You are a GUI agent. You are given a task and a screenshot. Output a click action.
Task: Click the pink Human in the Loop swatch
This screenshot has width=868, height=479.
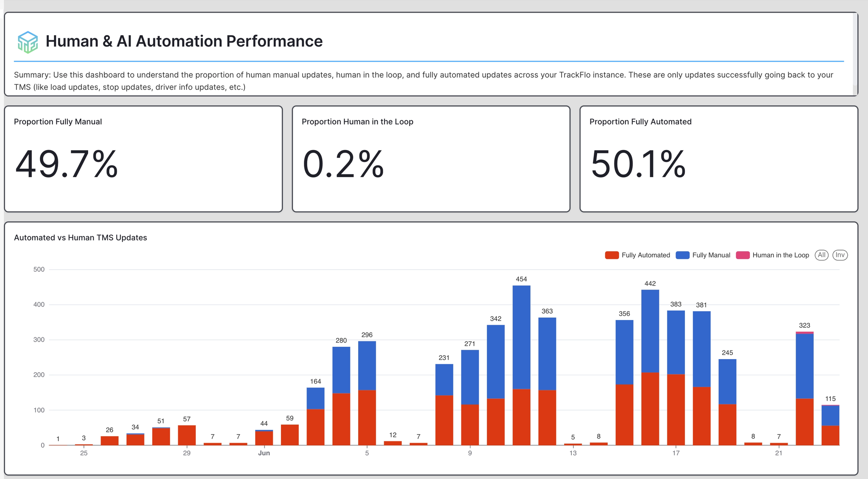click(x=743, y=255)
